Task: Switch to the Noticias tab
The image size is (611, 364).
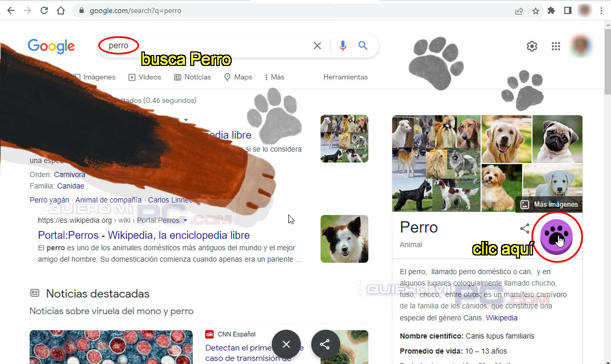Action: click(192, 77)
